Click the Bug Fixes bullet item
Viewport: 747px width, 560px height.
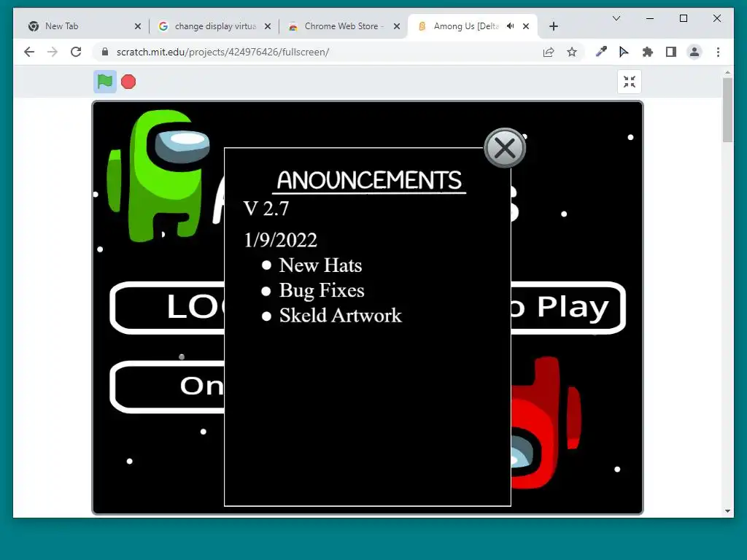click(313, 290)
